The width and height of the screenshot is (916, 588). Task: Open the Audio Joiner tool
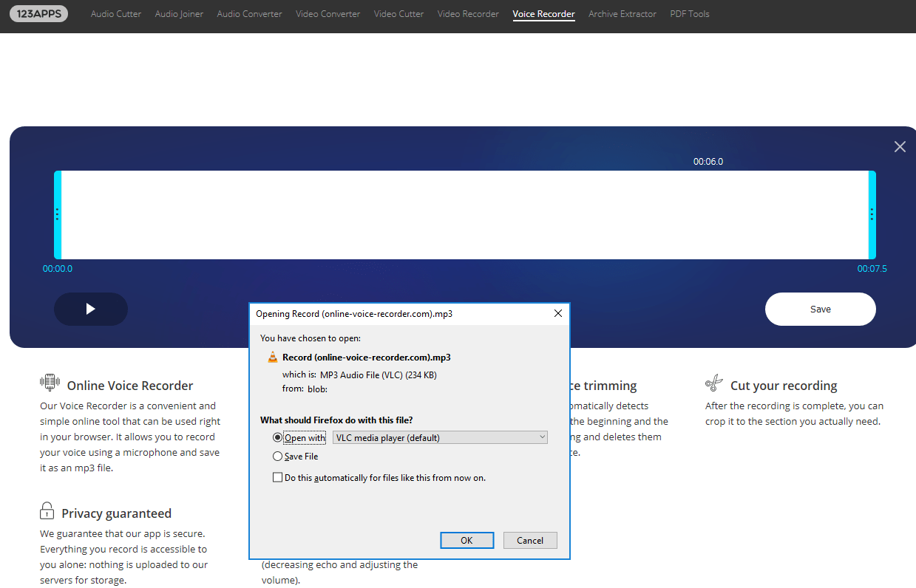tap(179, 14)
